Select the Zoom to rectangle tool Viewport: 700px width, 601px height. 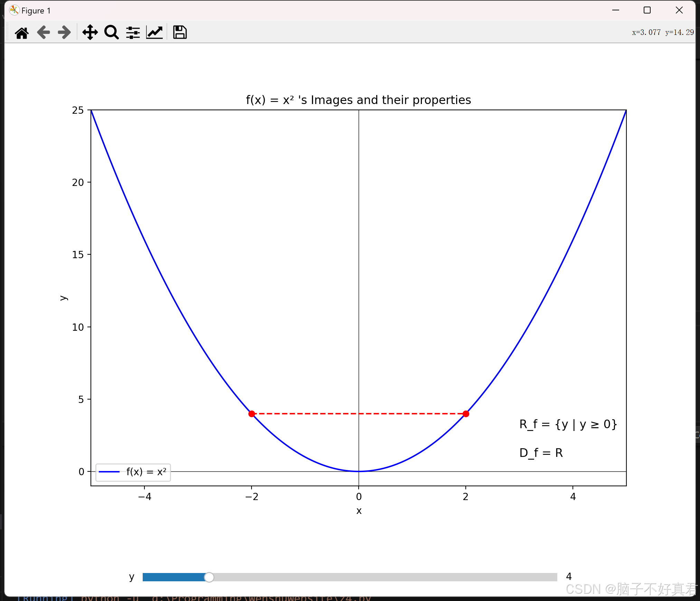pos(112,32)
